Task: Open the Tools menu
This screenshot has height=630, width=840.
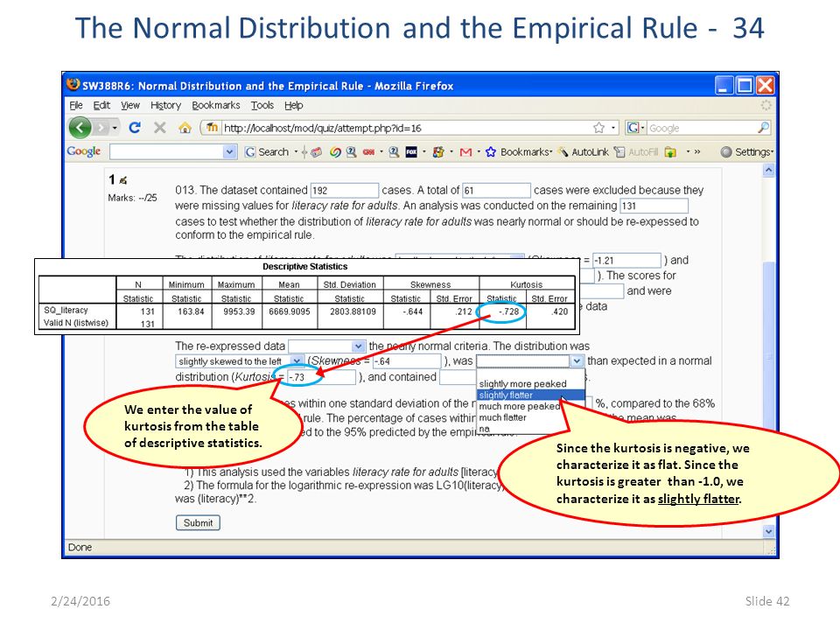Action: (x=262, y=106)
